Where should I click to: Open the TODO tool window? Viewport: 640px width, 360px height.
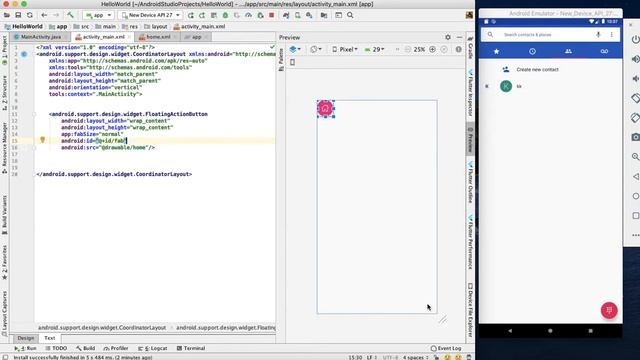56,348
